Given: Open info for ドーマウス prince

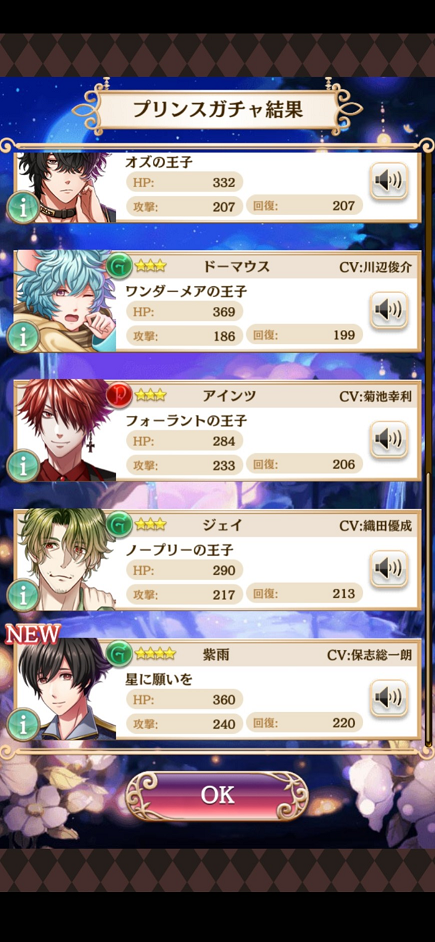Looking at the screenshot, I should [x=23, y=338].
